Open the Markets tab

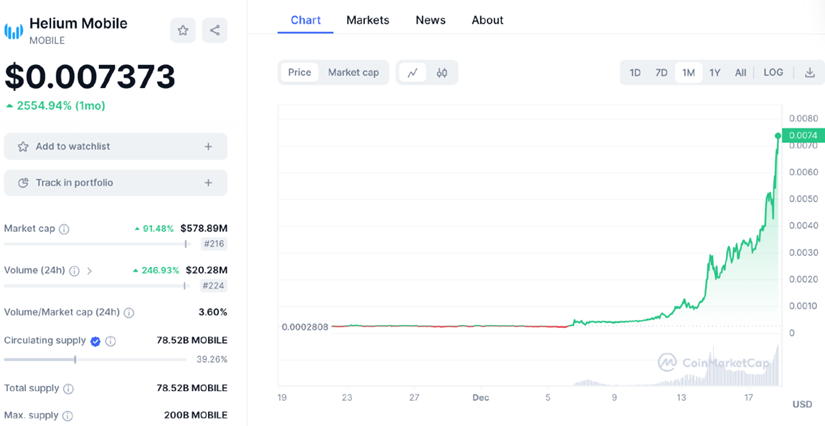(367, 20)
